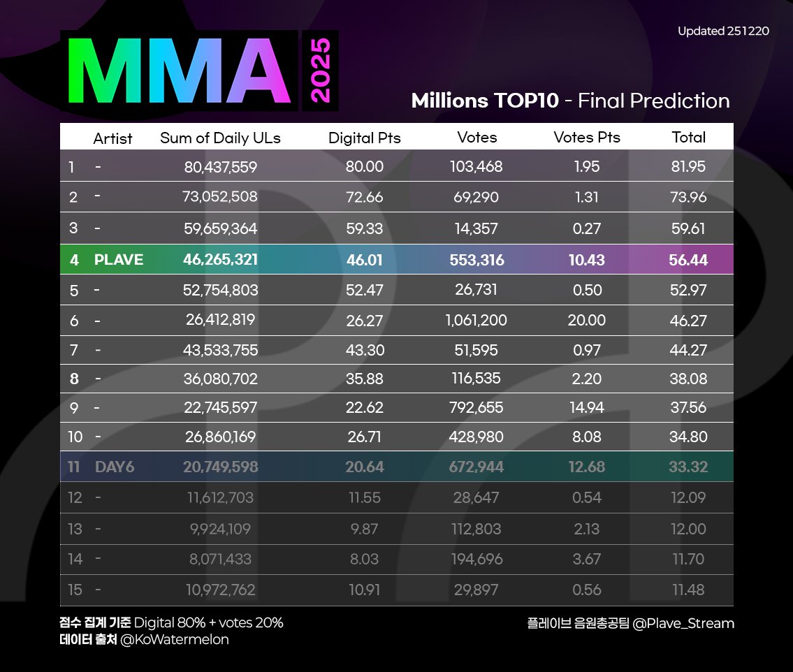Click the DAY6 artist name

tap(115, 467)
